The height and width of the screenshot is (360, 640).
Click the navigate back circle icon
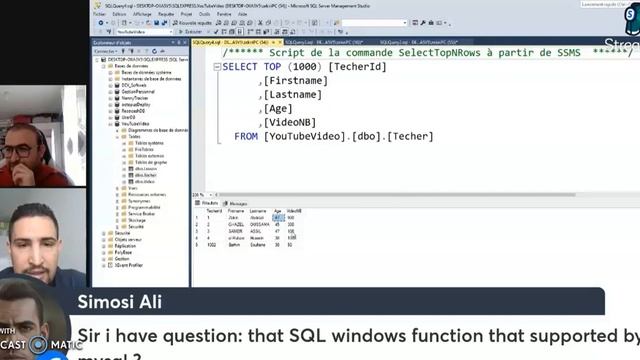[x=100, y=23]
